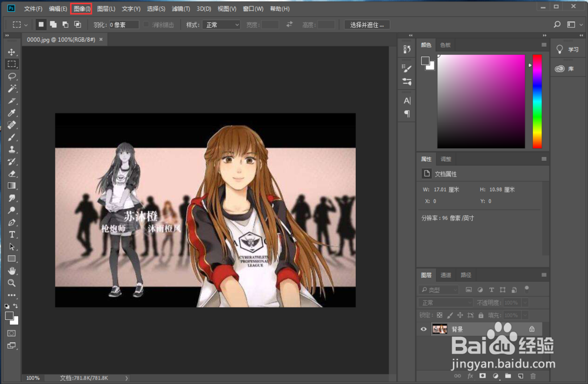The height and width of the screenshot is (384, 588).
Task: Select the Eraser tool
Action: pyautogui.click(x=12, y=173)
